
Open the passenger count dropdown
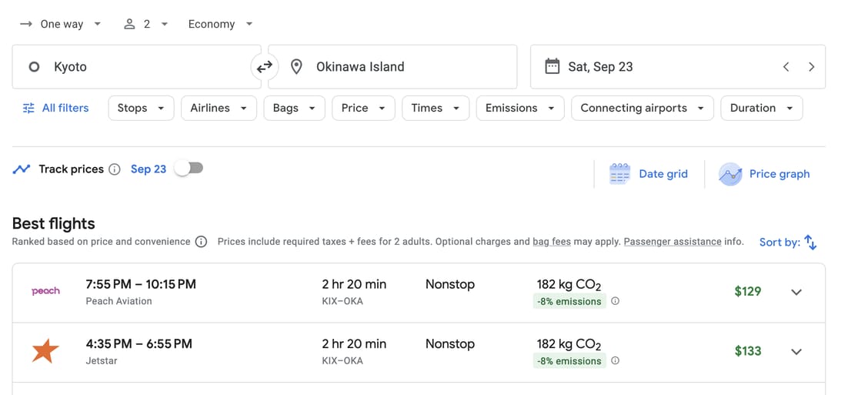tap(145, 24)
